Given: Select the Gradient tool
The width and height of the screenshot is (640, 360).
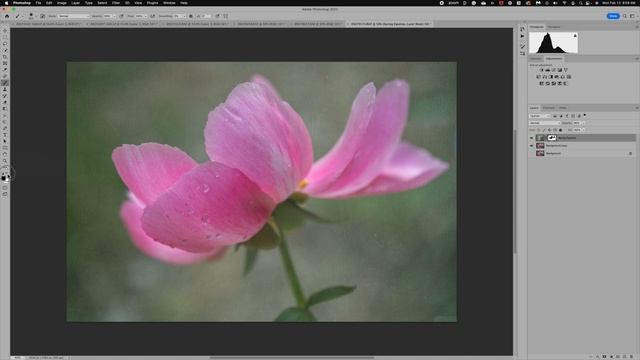Looking at the screenshot, I should [x=5, y=109].
